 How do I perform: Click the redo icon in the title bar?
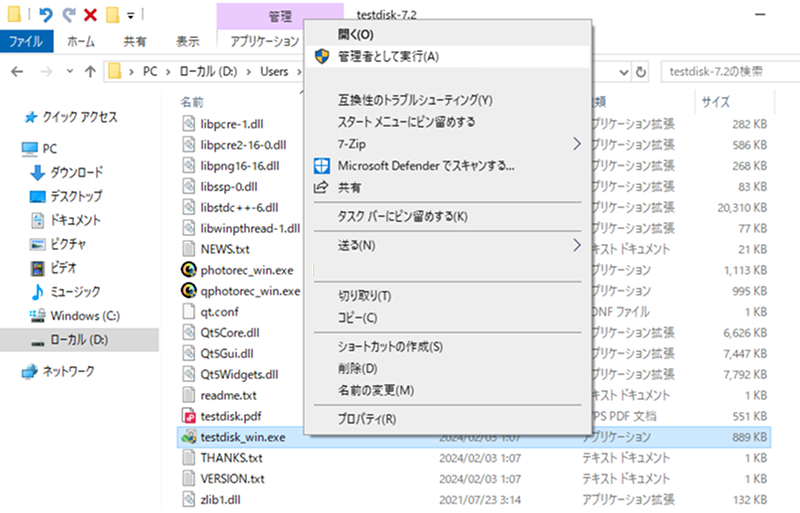coord(68,15)
